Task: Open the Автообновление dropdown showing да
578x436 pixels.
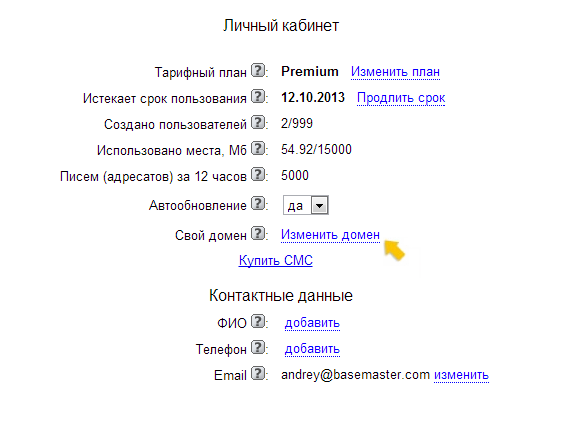Action: [x=306, y=205]
